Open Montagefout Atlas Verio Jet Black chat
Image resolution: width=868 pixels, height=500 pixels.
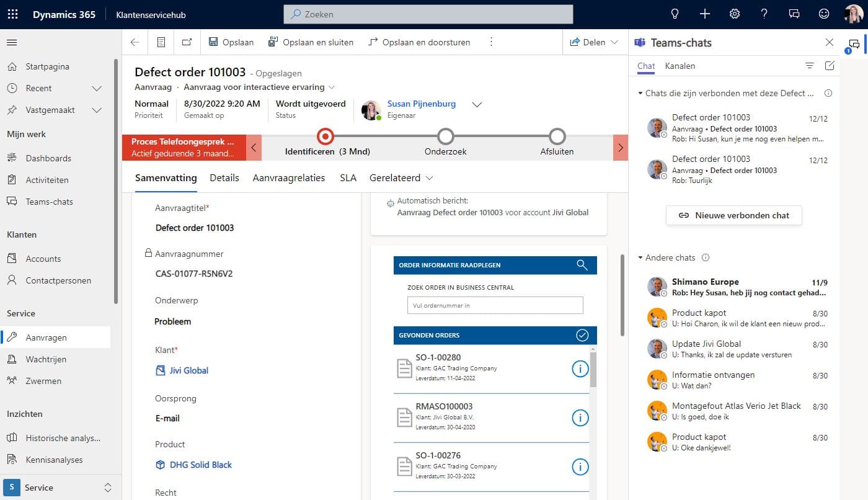(x=737, y=411)
